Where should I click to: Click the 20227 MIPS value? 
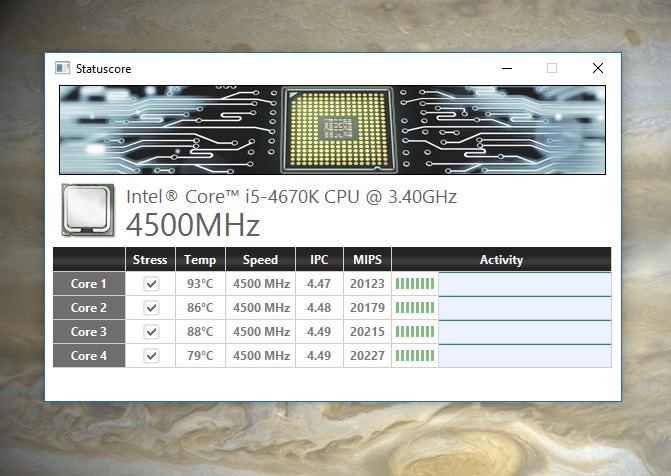[x=367, y=356]
